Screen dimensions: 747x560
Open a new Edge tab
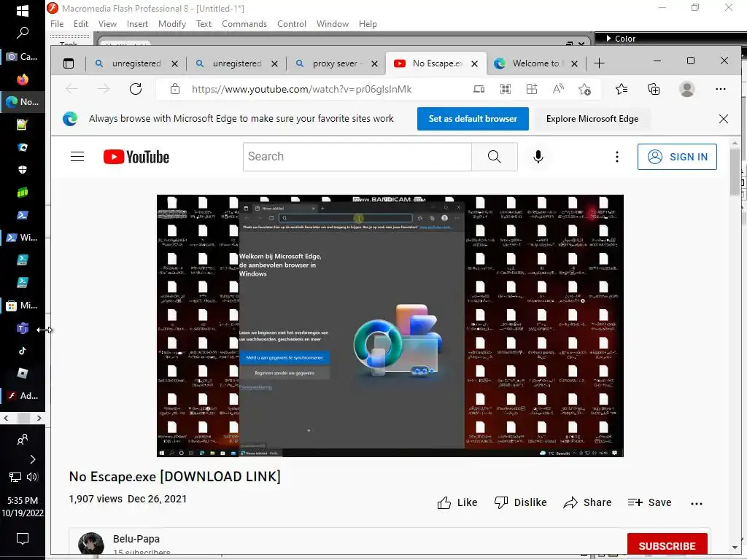pyautogui.click(x=600, y=63)
